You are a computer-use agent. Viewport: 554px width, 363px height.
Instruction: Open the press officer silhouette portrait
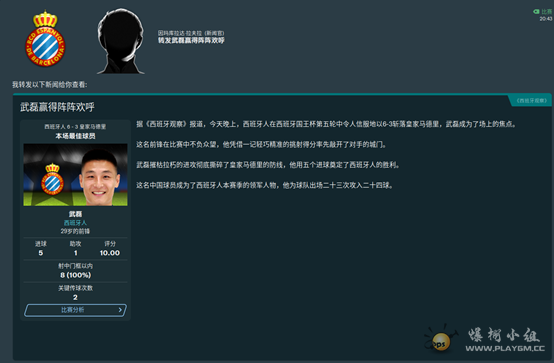(x=121, y=41)
